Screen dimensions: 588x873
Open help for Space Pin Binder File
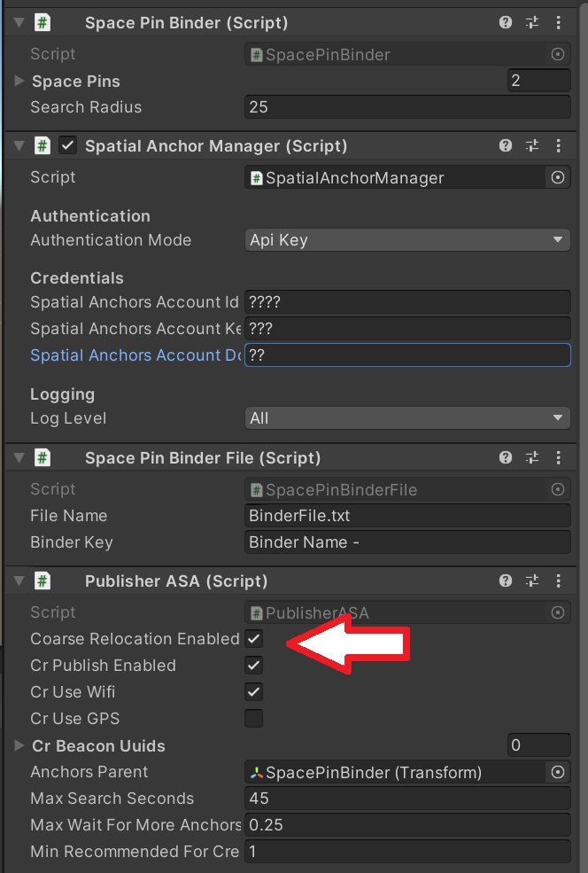click(505, 457)
